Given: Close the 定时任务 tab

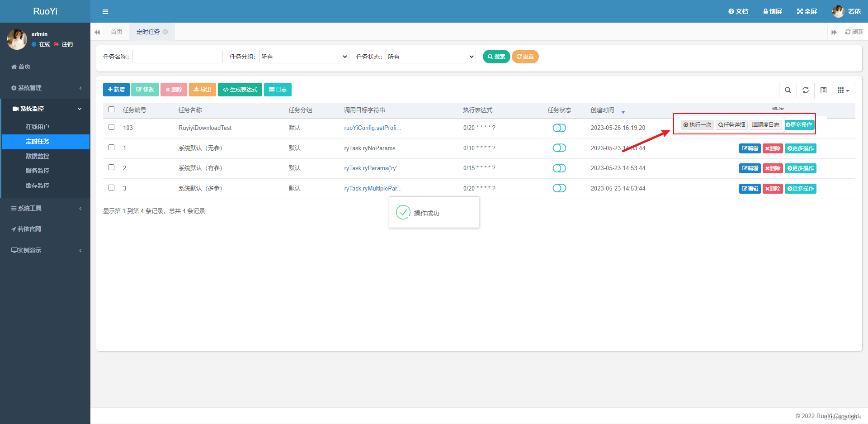Looking at the screenshot, I should [165, 32].
